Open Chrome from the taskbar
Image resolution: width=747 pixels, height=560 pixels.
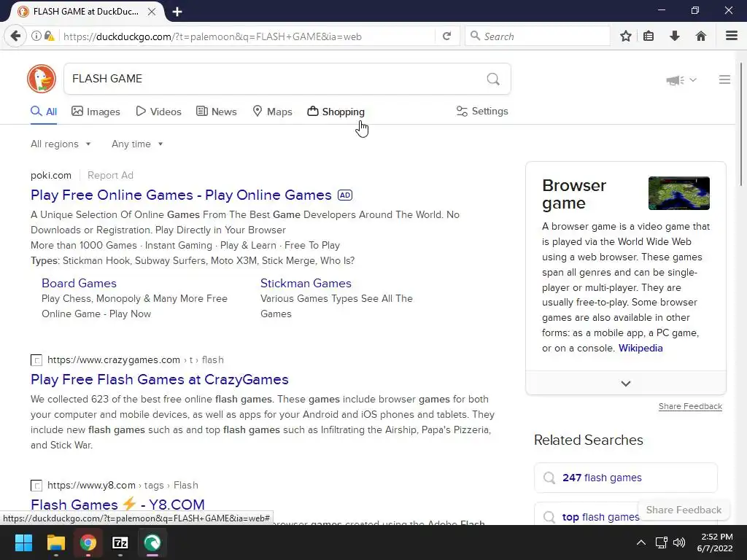pyautogui.click(x=88, y=542)
